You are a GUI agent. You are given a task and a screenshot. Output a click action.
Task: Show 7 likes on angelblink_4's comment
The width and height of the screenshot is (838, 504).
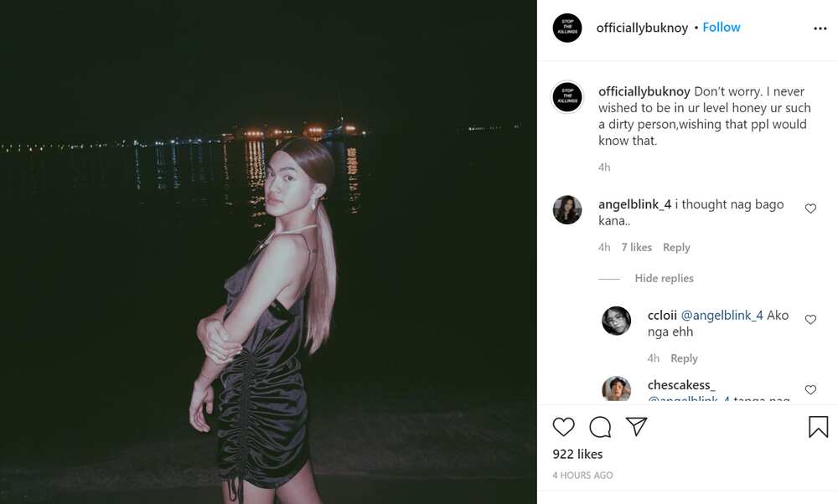(x=636, y=247)
